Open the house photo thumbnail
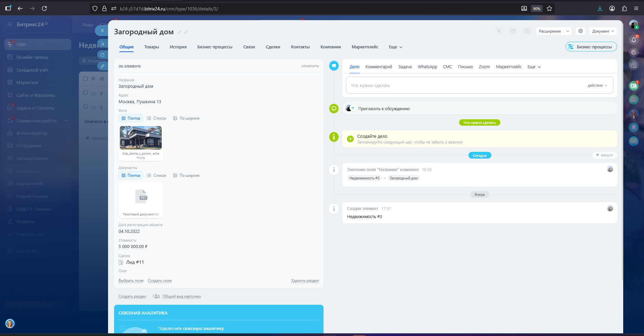The image size is (644, 336). pos(141,138)
